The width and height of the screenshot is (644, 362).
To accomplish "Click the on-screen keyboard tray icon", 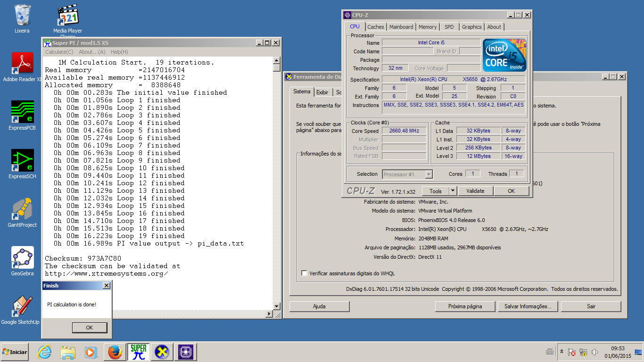I will tap(550, 352).
